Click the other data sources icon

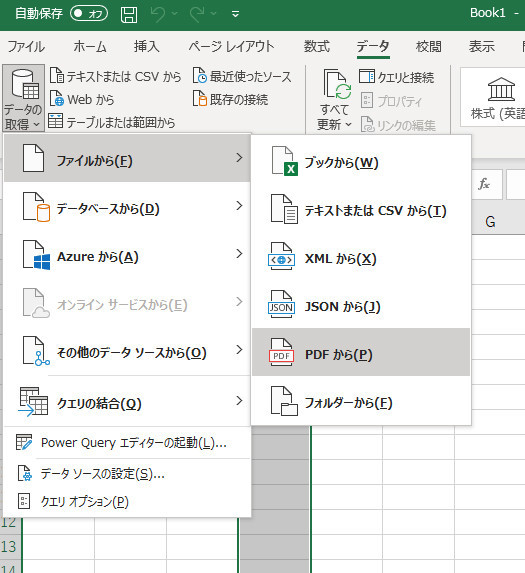point(36,351)
